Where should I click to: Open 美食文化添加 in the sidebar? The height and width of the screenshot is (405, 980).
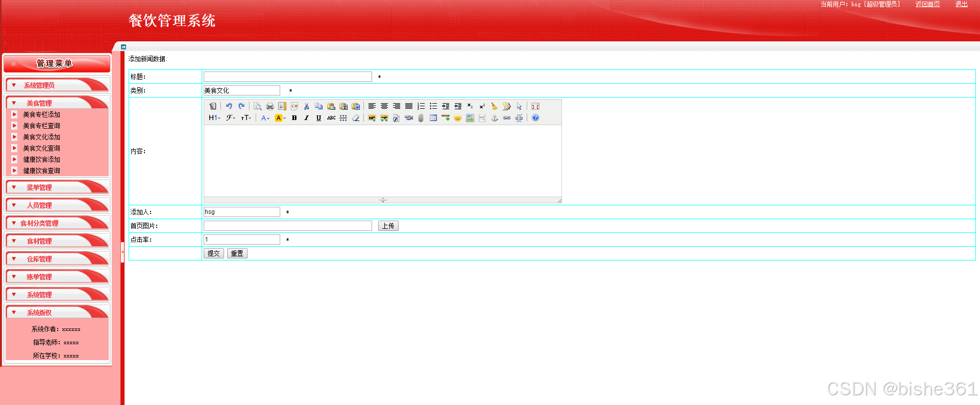click(41, 137)
